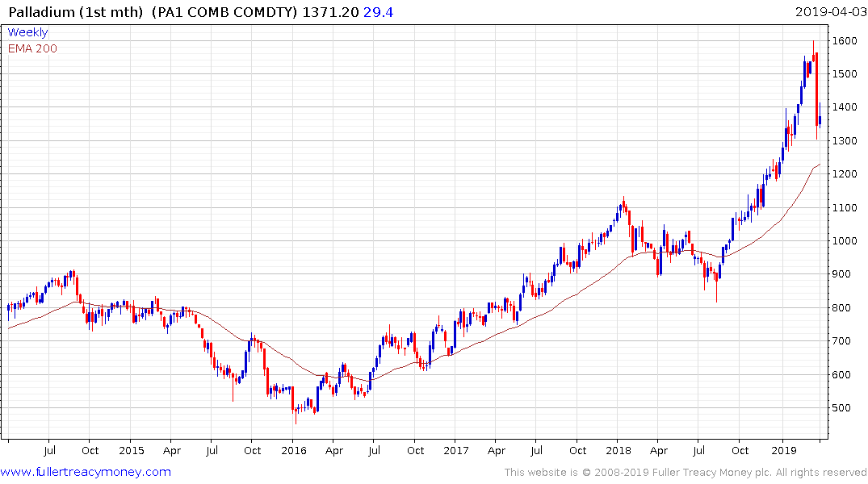Click the copyright notice text

tap(686, 473)
